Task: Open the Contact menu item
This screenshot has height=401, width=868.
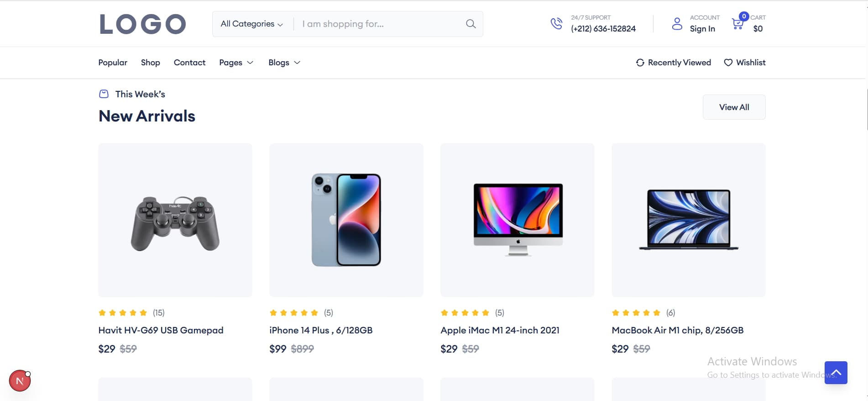Action: pos(189,63)
